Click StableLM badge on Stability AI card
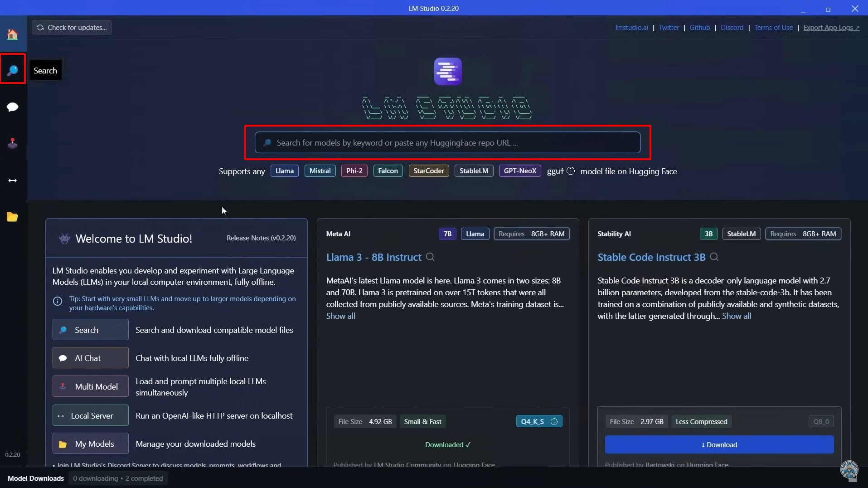This screenshot has height=488, width=868. tap(742, 234)
